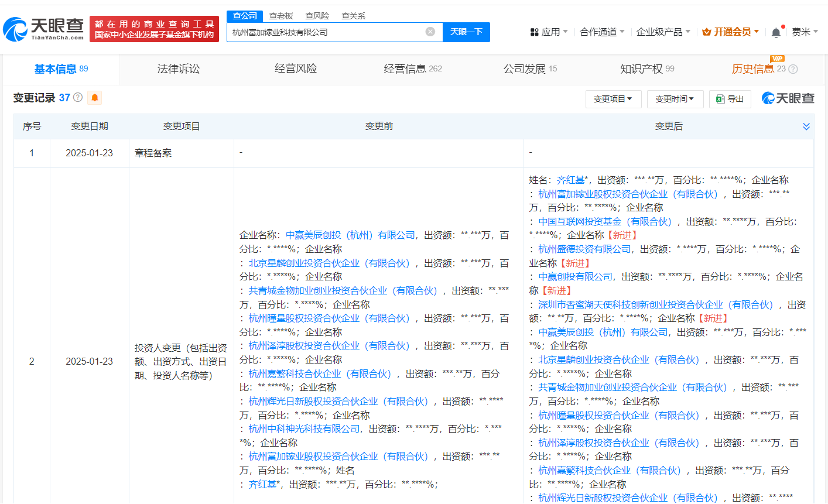Open 杭州嘉繁科技合伙企业 link in 变更前 column
The image size is (828, 504).
320,374
